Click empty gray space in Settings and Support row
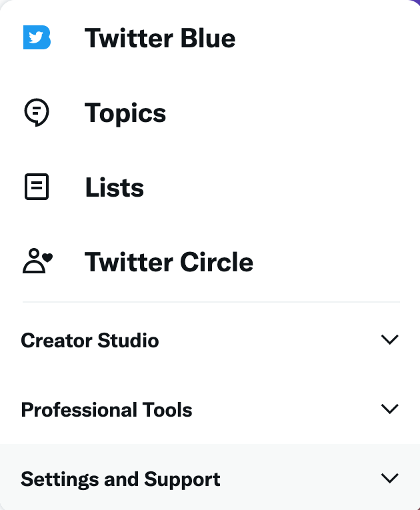The height and width of the screenshot is (510, 420). click(x=299, y=478)
